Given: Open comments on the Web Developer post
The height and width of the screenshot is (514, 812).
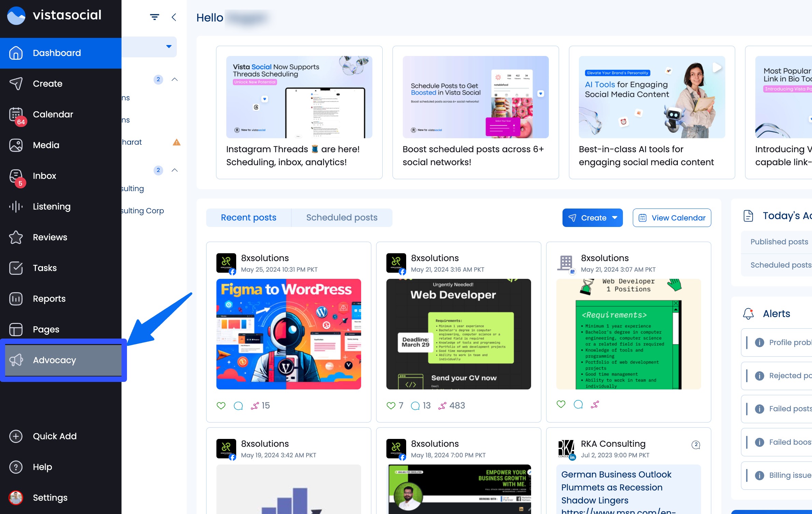Looking at the screenshot, I should click(416, 405).
